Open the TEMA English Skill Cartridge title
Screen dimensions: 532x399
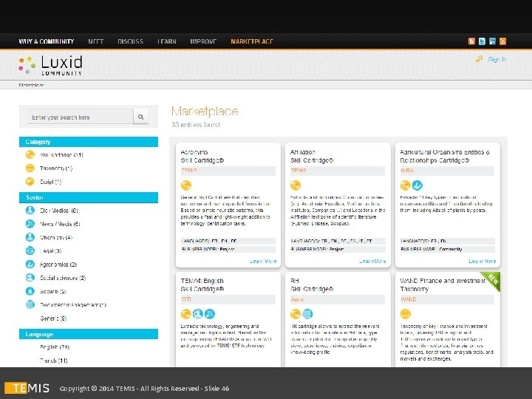point(202,285)
